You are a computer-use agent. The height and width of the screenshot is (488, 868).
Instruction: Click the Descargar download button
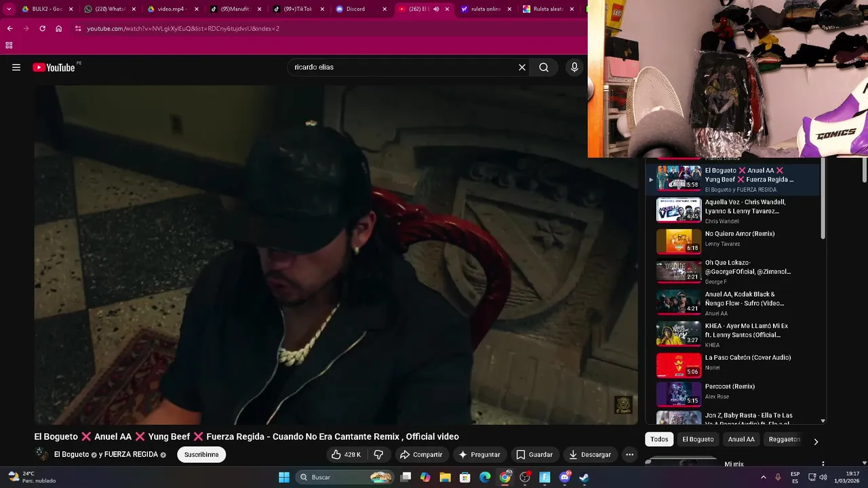click(590, 454)
